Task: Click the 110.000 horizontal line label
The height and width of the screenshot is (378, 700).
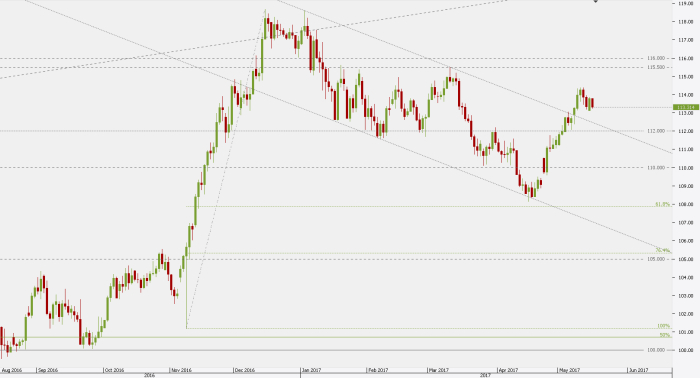Action: (656, 167)
